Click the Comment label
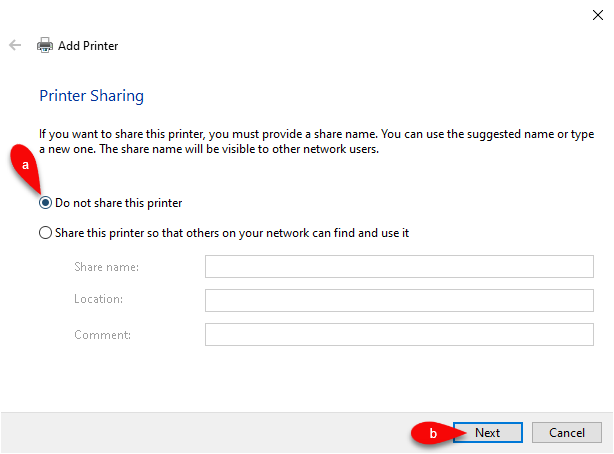Screen dimensions: 614x454 [103, 335]
